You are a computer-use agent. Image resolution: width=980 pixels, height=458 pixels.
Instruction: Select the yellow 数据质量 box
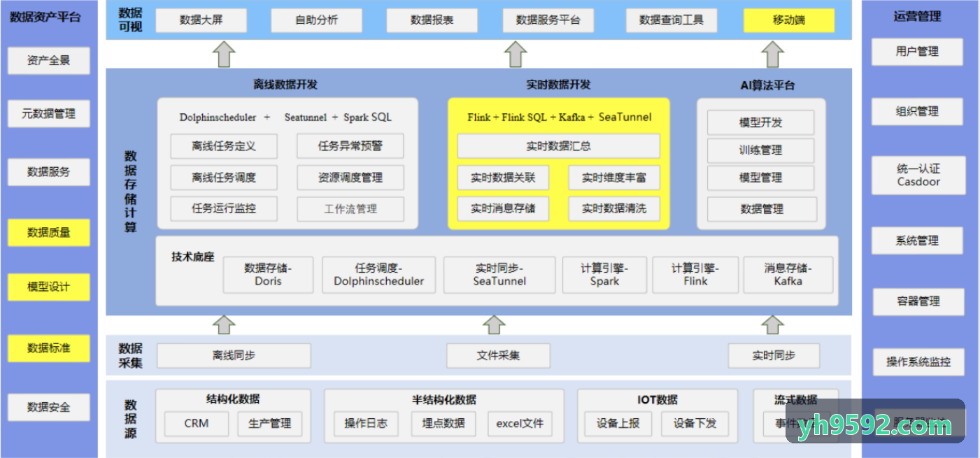click(49, 232)
